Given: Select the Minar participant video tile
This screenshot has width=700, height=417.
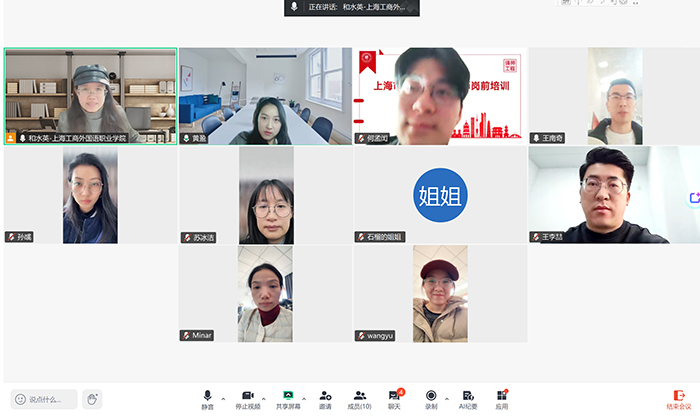Looking at the screenshot, I should [265, 294].
